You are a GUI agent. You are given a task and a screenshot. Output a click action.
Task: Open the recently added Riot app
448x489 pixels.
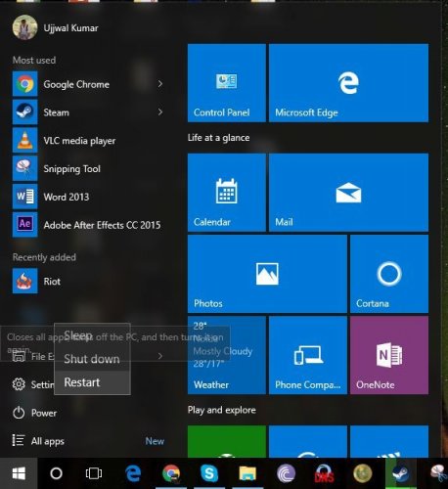pyautogui.click(x=88, y=281)
